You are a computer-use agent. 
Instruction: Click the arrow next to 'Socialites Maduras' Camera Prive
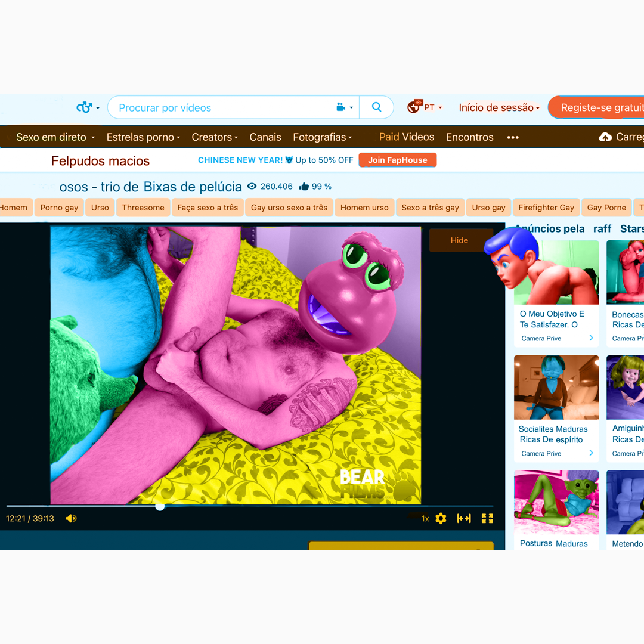click(x=591, y=453)
